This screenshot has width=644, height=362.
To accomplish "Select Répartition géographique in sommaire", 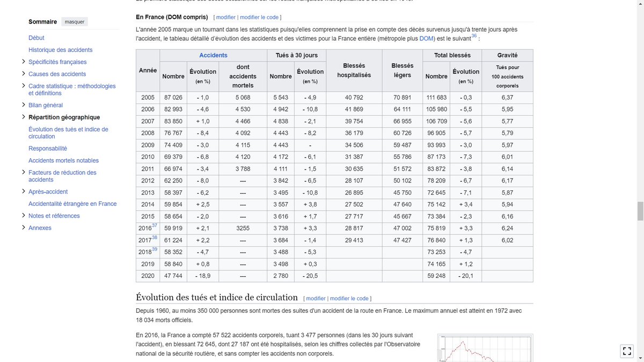I will [64, 117].
